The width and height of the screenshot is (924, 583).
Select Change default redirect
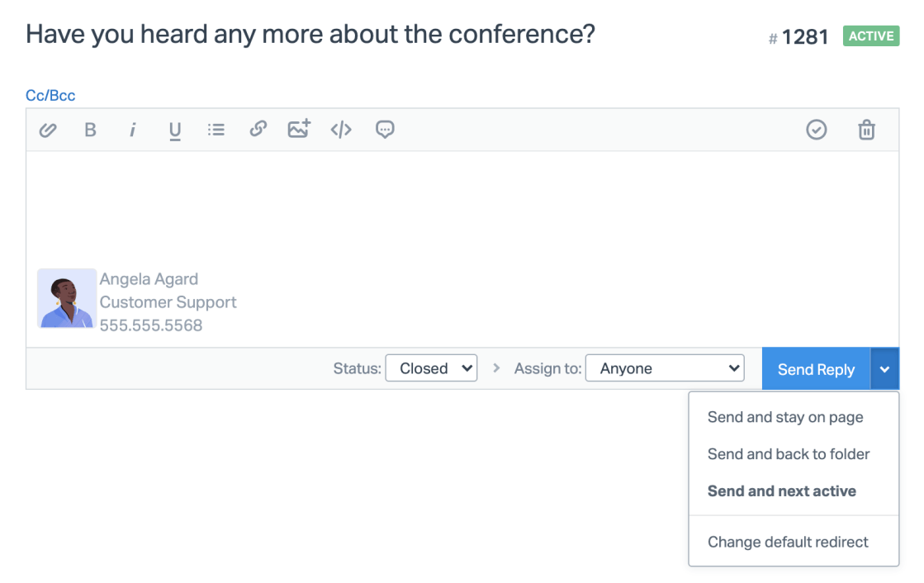tap(788, 543)
